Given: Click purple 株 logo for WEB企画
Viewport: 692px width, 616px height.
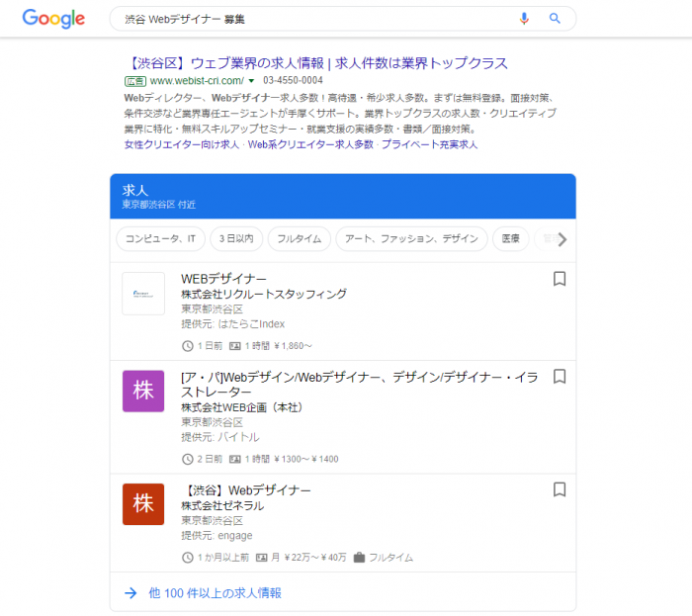Looking at the screenshot, I should pos(143,391).
